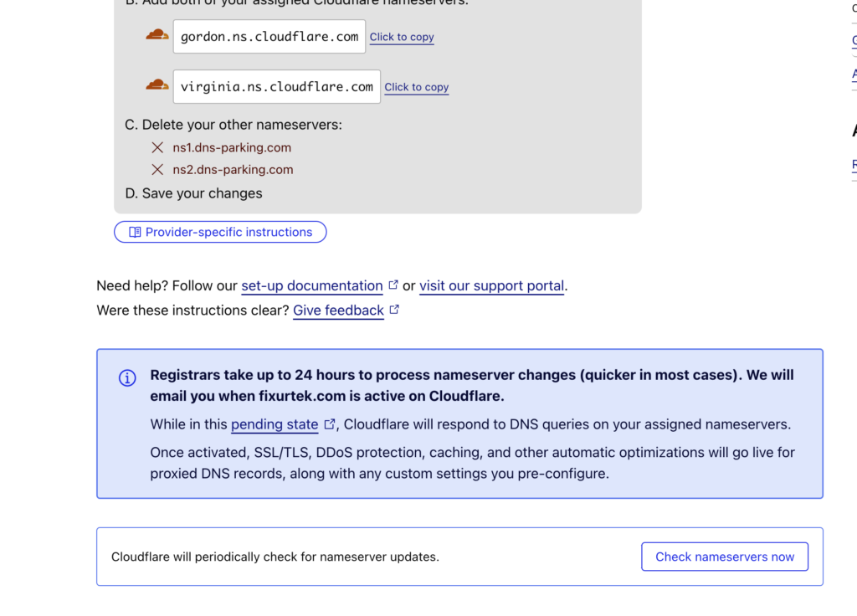Copy the virginia nameserver via Click to copy
The height and width of the screenshot is (616, 857).
tap(417, 87)
